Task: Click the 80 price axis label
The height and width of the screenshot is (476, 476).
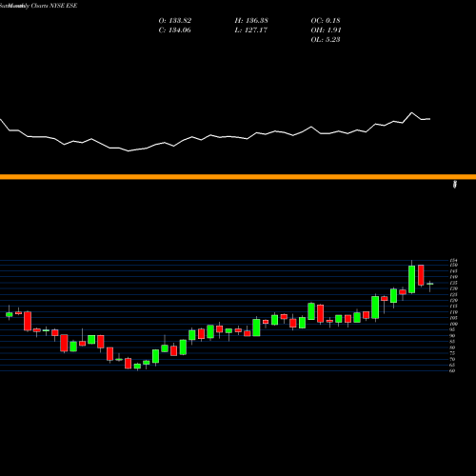Action: click(x=452, y=347)
